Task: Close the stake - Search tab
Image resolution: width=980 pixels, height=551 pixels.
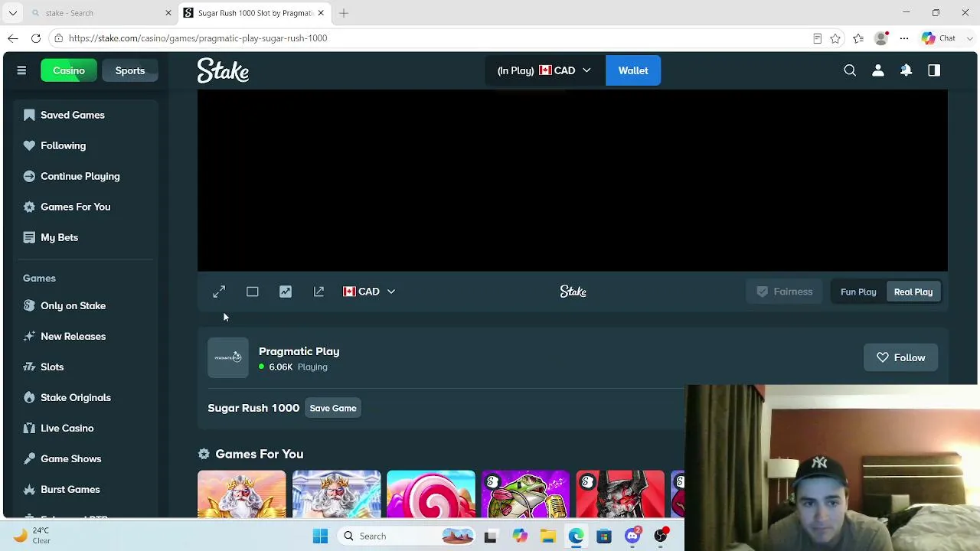Action: 168,13
